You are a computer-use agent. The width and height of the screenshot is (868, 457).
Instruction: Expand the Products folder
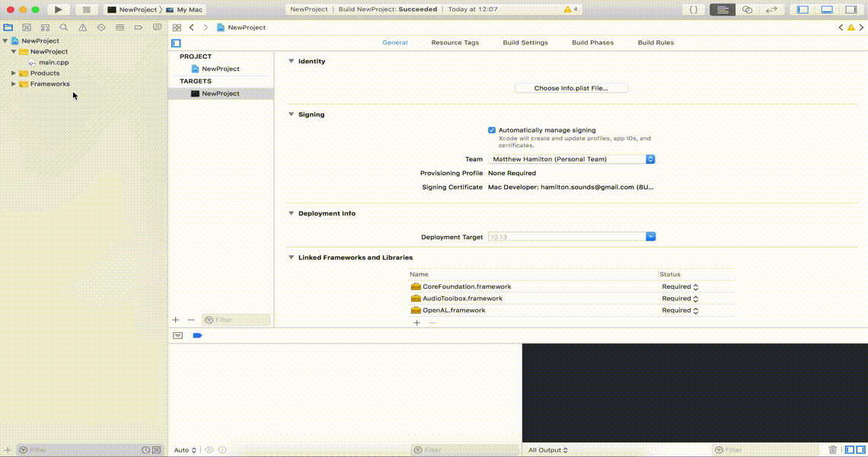13,72
